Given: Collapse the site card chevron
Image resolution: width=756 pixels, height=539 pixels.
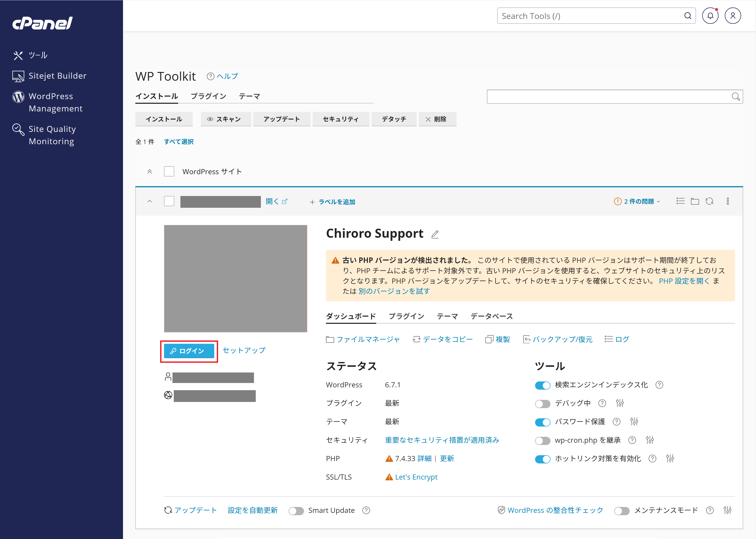Looking at the screenshot, I should click(149, 201).
